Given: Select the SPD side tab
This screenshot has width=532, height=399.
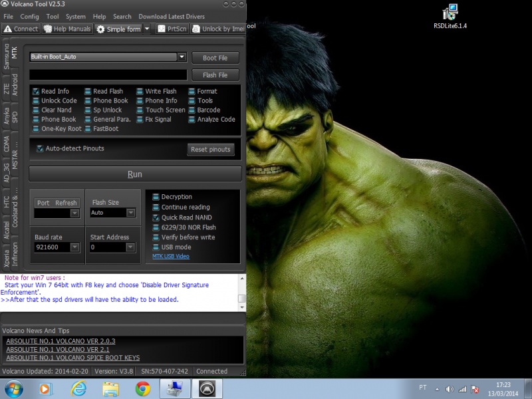Looking at the screenshot, I should tap(15, 117).
